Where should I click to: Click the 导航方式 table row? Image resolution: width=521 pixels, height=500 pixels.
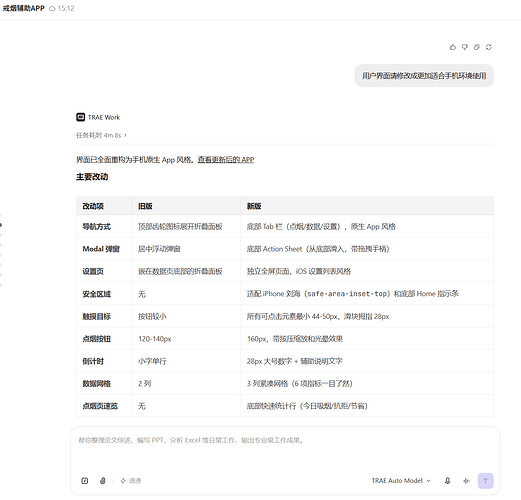tap(285, 226)
